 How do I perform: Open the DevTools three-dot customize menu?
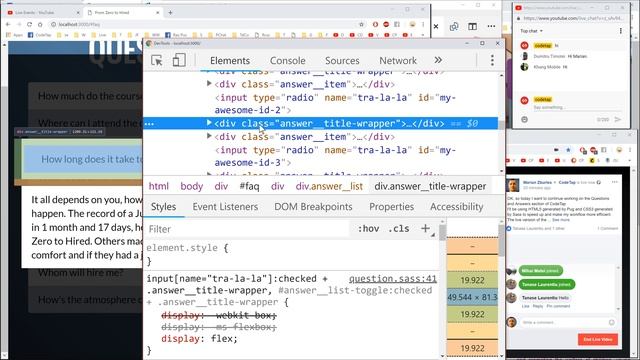coord(492,60)
